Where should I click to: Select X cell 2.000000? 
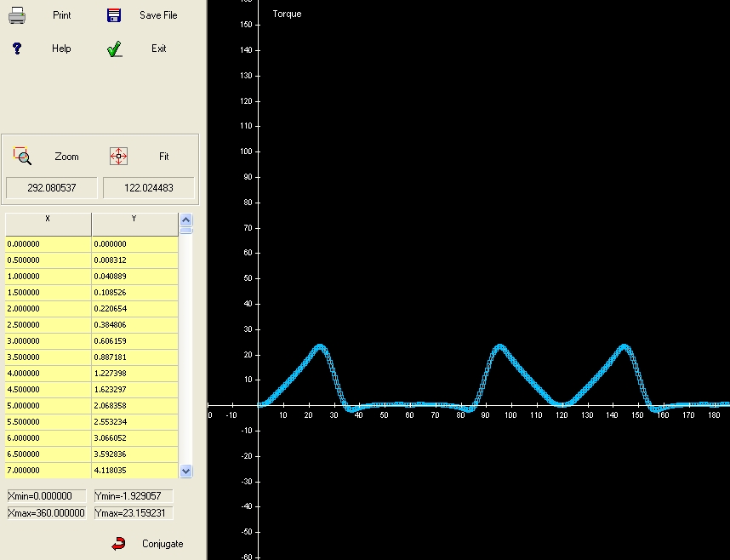[x=48, y=308]
